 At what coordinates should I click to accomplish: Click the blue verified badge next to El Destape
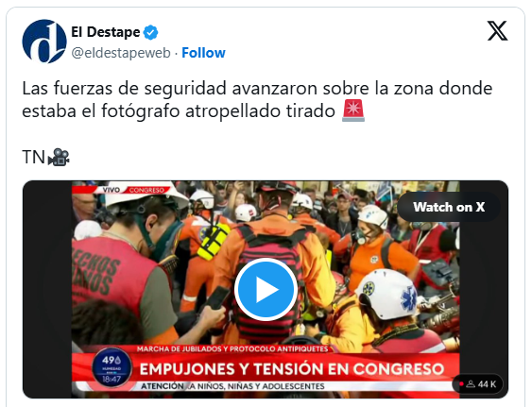pyautogui.click(x=150, y=32)
